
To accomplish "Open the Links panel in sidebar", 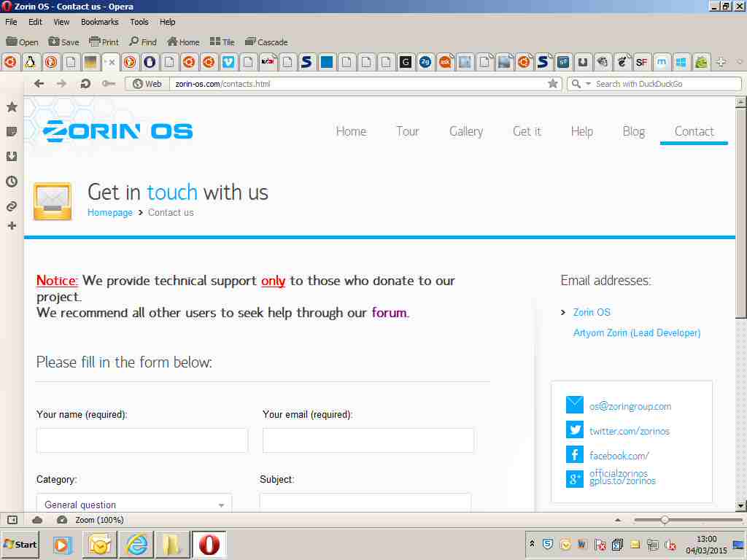I will pyautogui.click(x=12, y=206).
